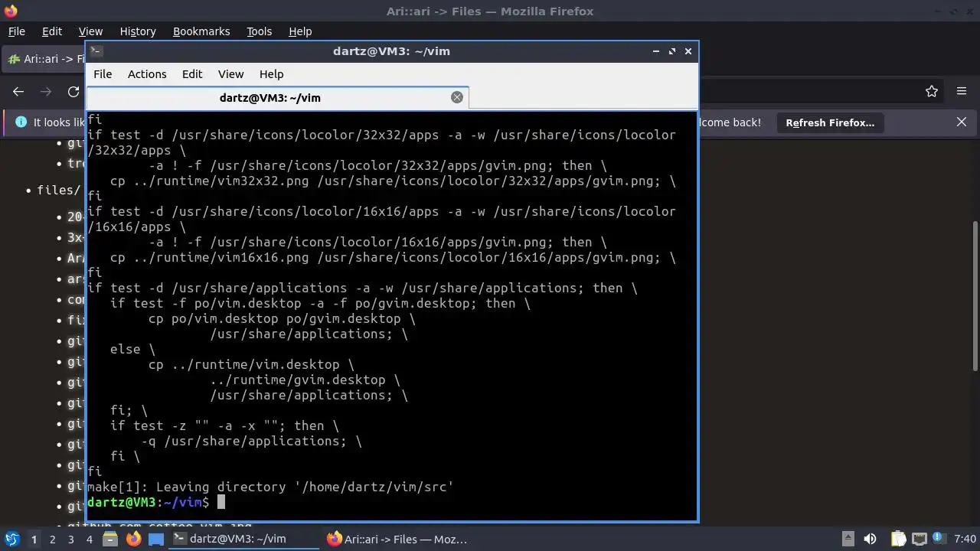The height and width of the screenshot is (551, 980).
Task: Open Firefox Edit menu
Action: [52, 31]
